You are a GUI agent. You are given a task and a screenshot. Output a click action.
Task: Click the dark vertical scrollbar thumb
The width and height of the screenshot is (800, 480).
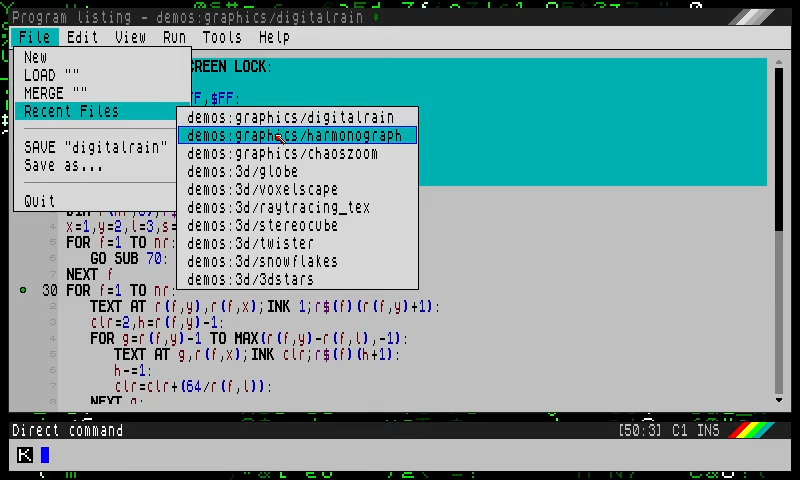(779, 149)
